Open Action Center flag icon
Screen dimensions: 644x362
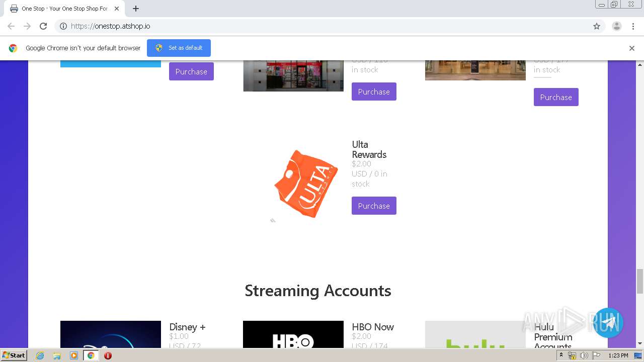coord(596,355)
